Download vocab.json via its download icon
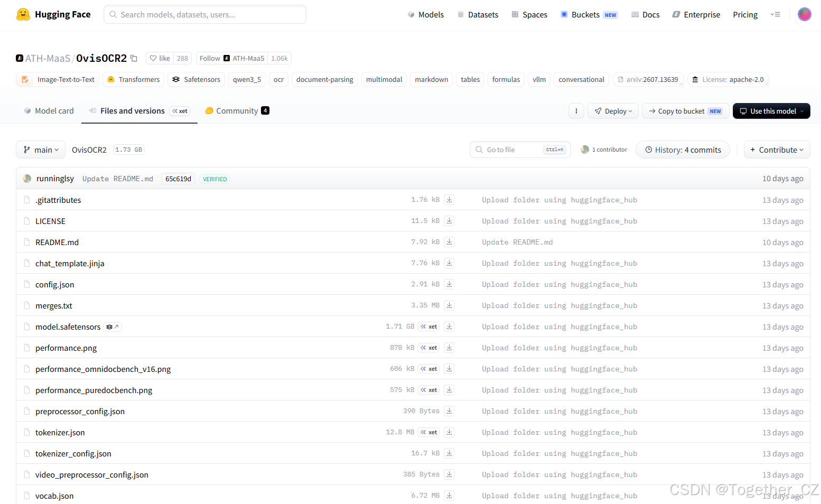 click(449, 496)
